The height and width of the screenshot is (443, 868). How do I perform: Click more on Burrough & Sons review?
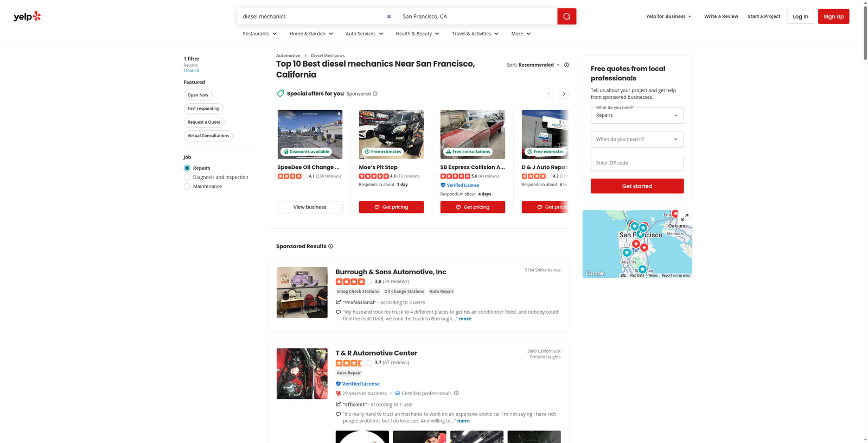tap(465, 319)
